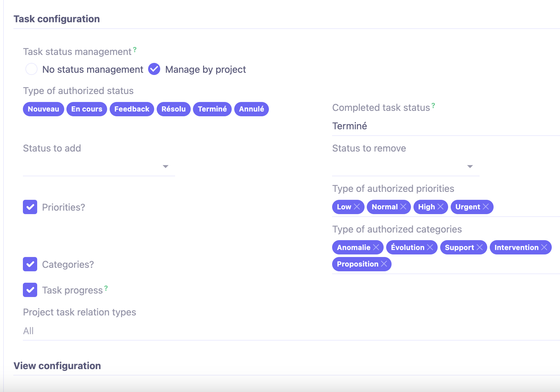The width and height of the screenshot is (560, 392).
Task: Click the Task configuration heading
Action: click(x=57, y=19)
